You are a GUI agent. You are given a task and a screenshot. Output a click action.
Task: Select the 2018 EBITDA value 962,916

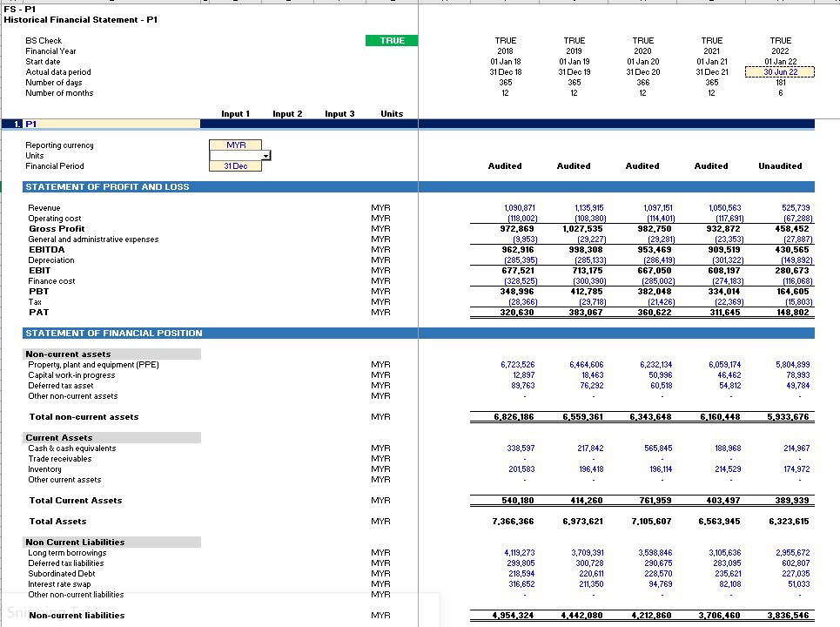(517, 250)
